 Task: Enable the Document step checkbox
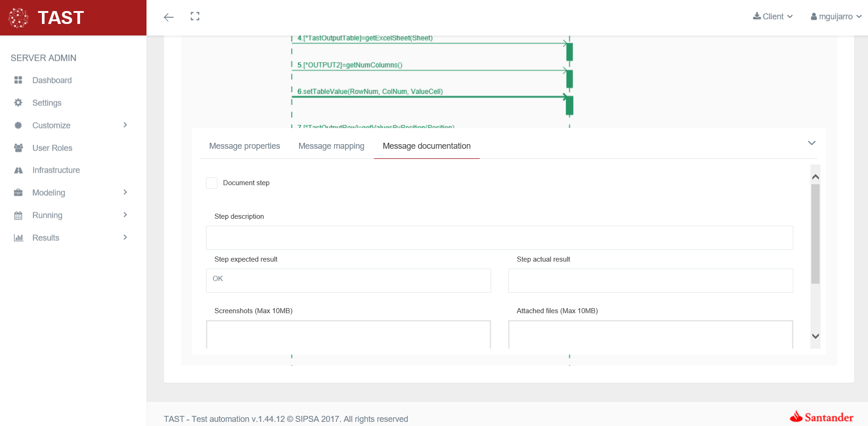(x=211, y=183)
